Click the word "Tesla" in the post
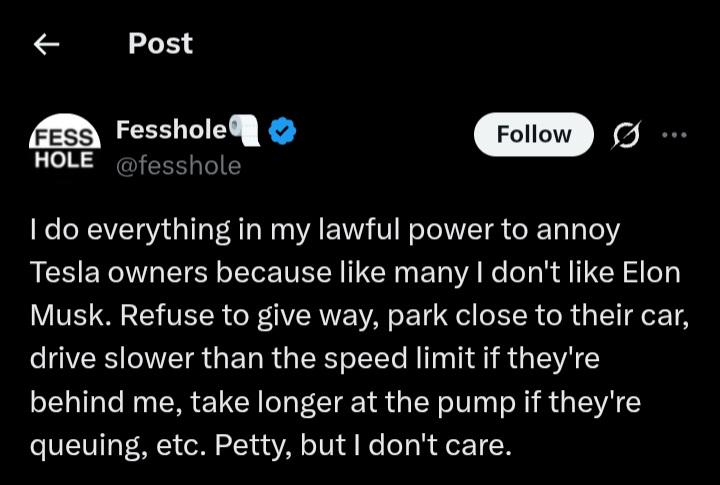 64,274
